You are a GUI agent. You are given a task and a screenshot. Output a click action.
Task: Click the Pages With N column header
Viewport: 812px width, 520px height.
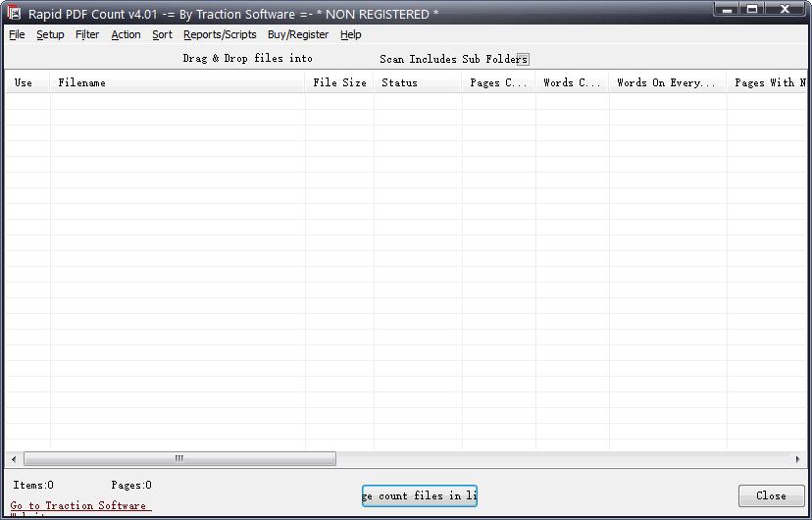point(767,82)
